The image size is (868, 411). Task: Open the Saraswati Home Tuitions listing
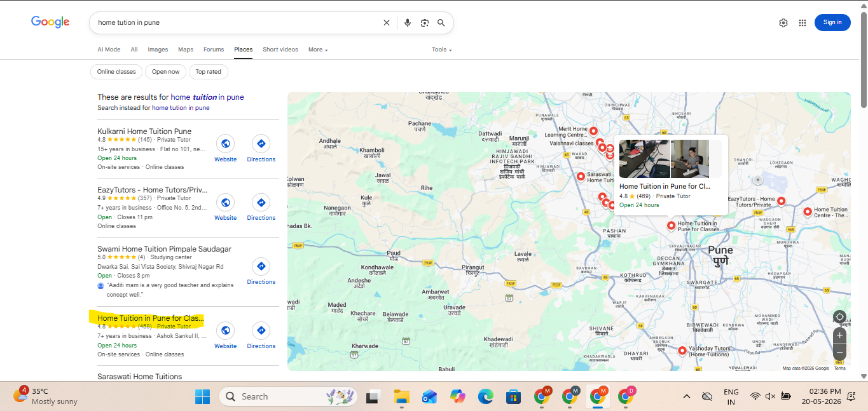click(140, 377)
